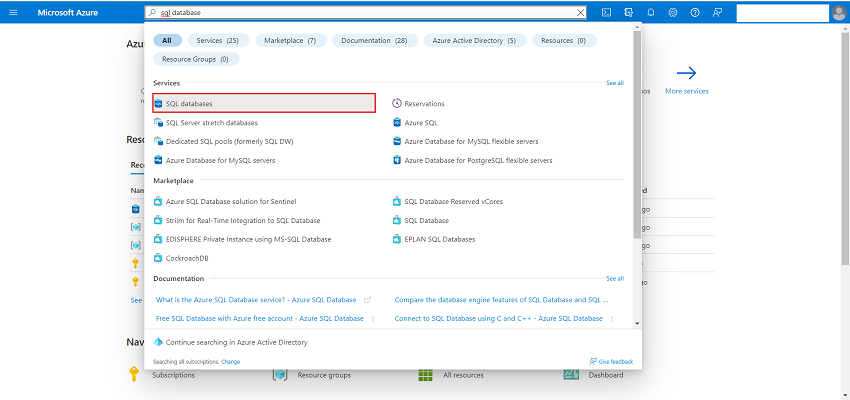Image resolution: width=850 pixels, height=400 pixels.
Task: Clear the search box with X
Action: click(580, 12)
